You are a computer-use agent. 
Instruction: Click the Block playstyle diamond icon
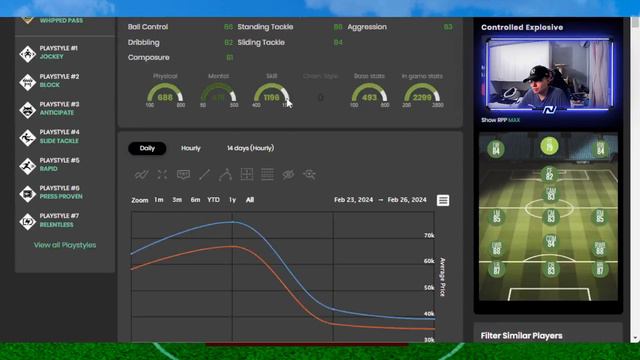click(x=27, y=82)
